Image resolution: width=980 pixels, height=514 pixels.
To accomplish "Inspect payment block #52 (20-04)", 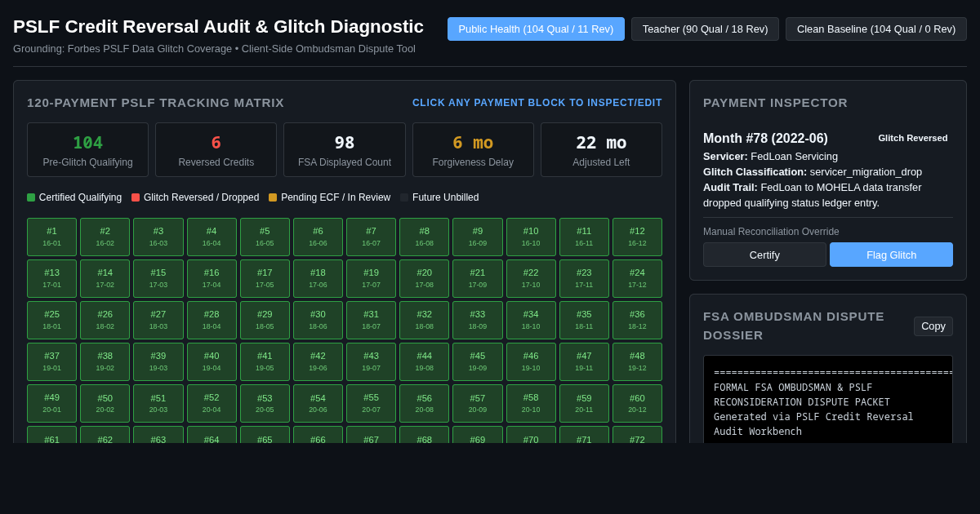I will pyautogui.click(x=212, y=403).
